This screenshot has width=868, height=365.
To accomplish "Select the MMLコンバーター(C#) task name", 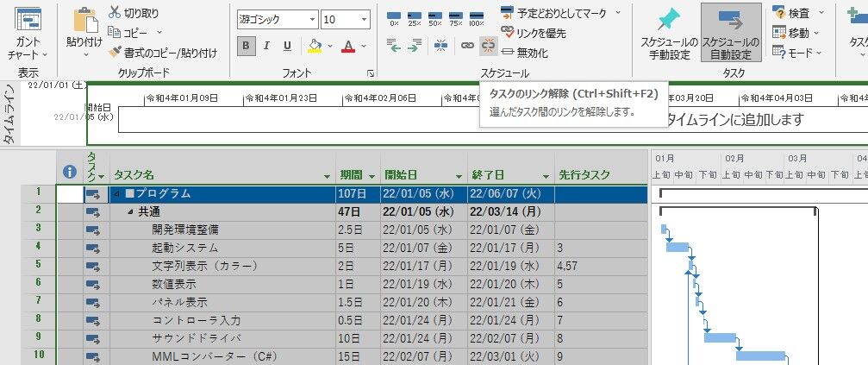I will pyautogui.click(x=215, y=356).
